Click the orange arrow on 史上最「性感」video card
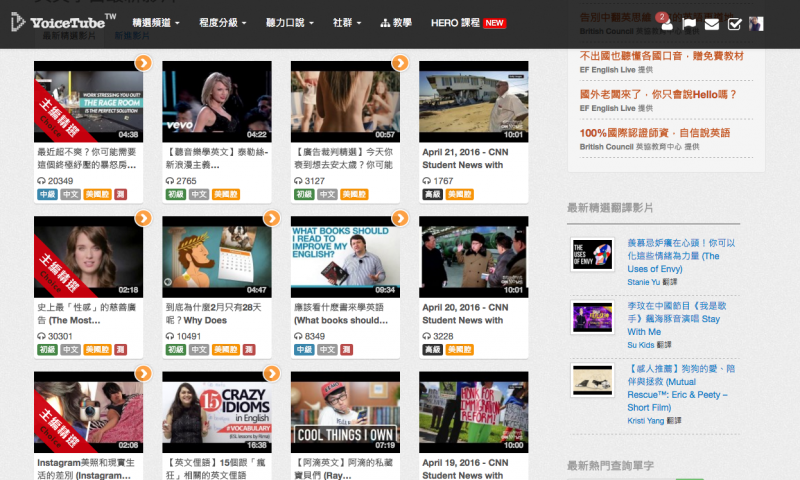 pos(143,218)
